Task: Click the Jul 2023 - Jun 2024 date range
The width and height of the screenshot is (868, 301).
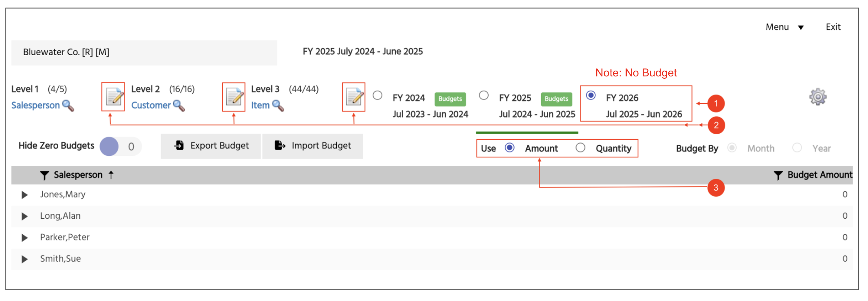Action: click(431, 114)
